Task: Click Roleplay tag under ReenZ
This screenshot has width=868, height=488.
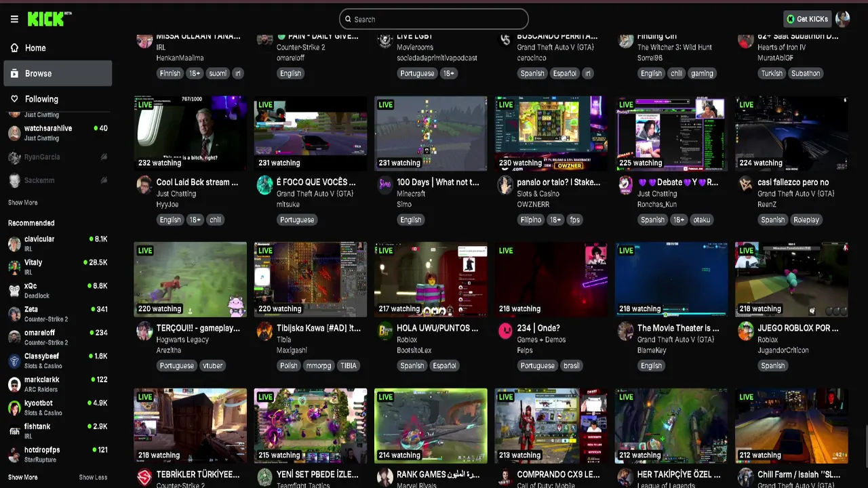Action: pos(806,220)
